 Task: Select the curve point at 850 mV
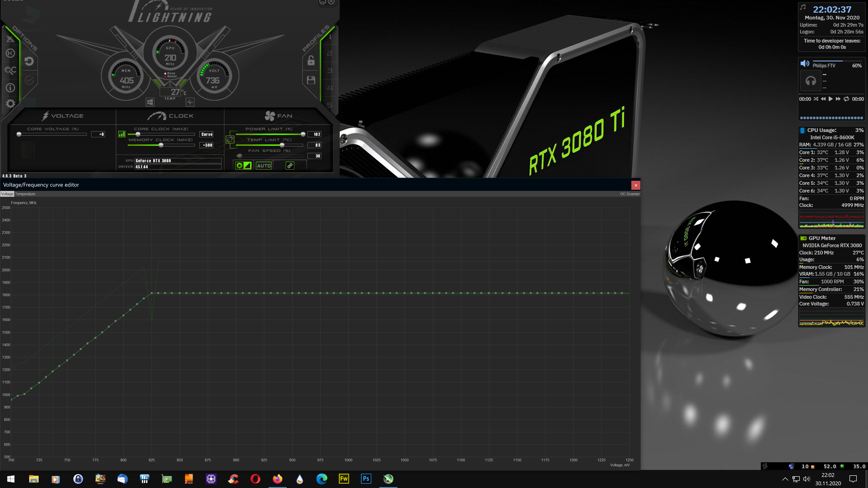click(x=180, y=293)
